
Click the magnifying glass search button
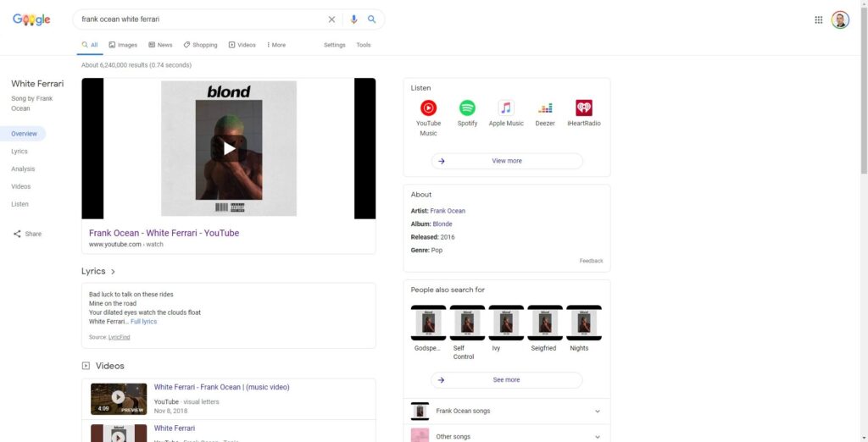pos(371,19)
